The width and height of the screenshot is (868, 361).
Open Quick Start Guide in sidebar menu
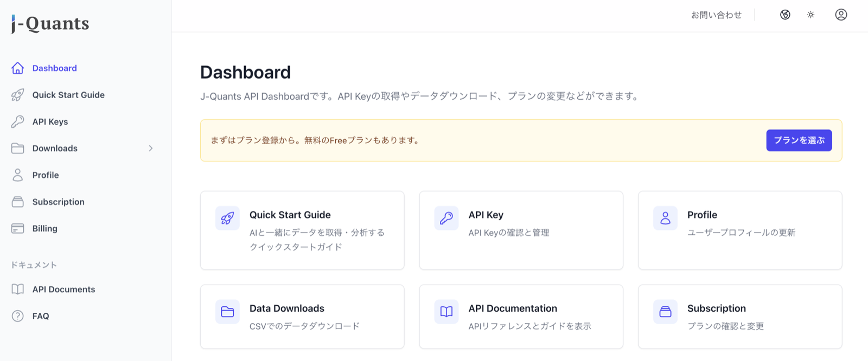point(68,95)
